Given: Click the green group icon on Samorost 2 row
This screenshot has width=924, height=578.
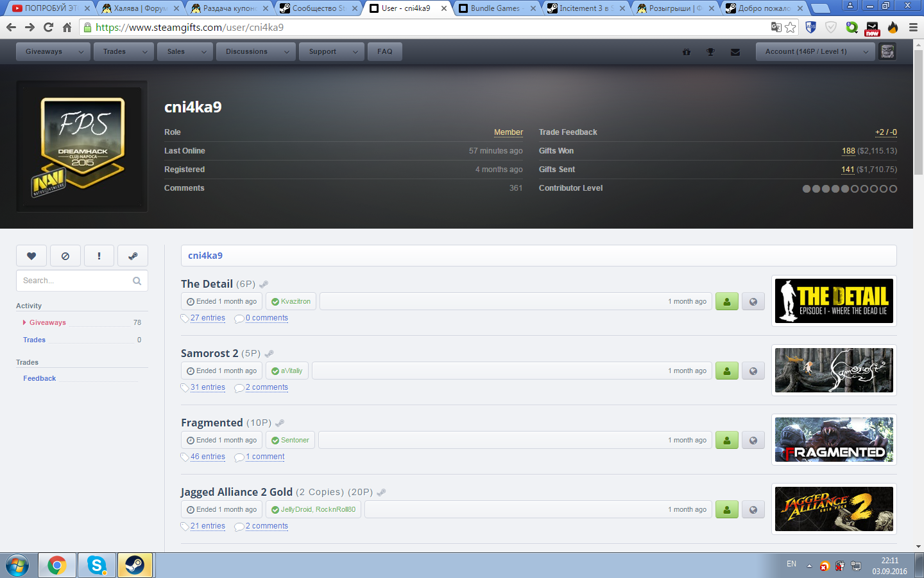Looking at the screenshot, I should pos(727,371).
